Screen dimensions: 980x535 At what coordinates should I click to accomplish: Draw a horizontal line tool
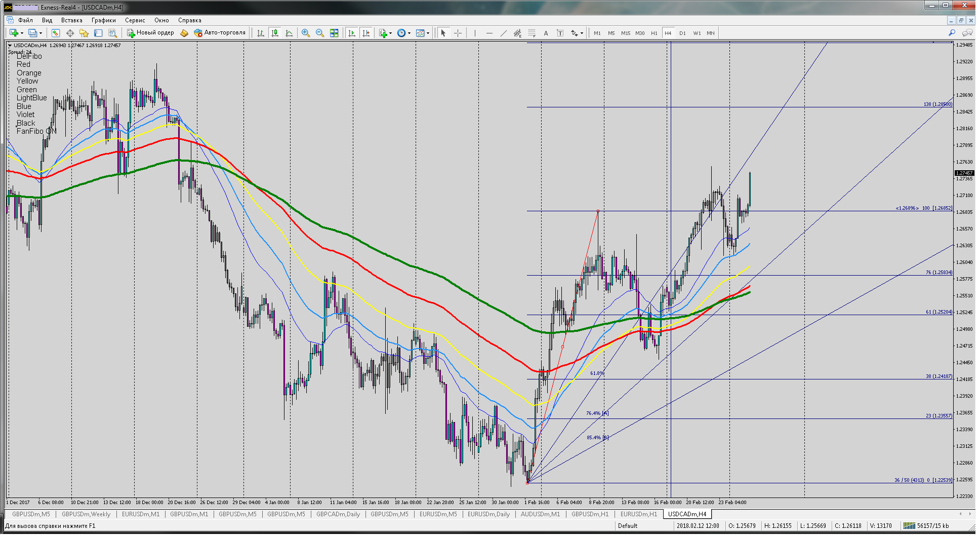[x=489, y=33]
